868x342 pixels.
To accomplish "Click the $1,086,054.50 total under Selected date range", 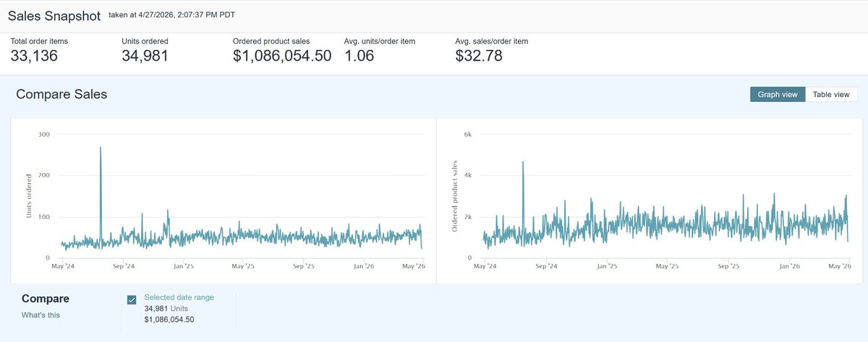I will click(x=169, y=320).
